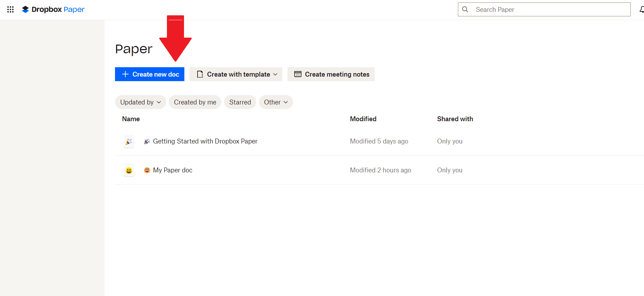Click Create meeting notes button
Image resolution: width=644 pixels, height=296 pixels.
point(331,74)
